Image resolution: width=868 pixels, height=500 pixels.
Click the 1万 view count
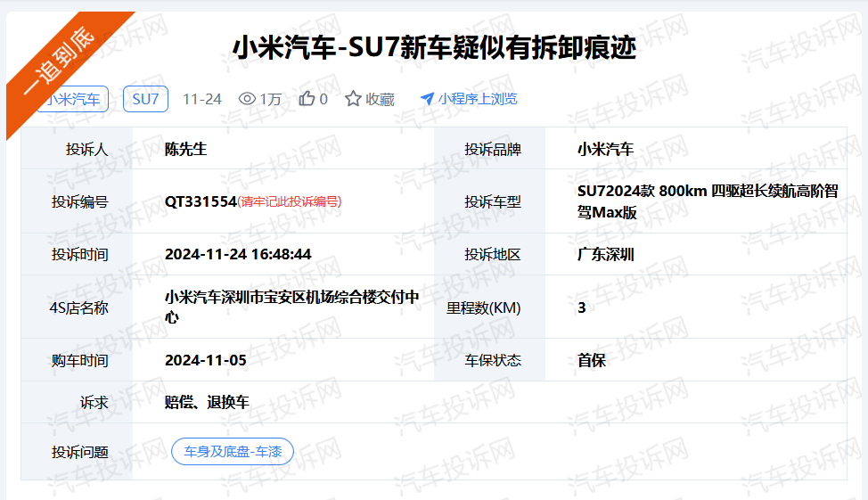271,99
